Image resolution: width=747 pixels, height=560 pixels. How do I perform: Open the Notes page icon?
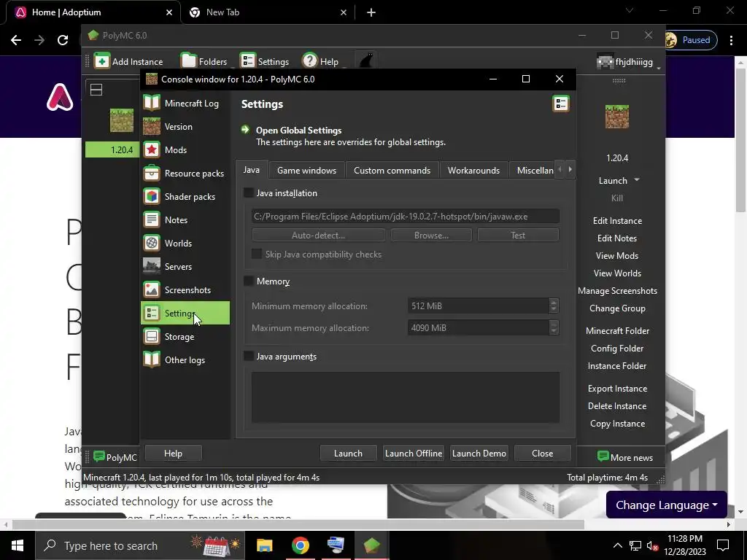(152, 219)
